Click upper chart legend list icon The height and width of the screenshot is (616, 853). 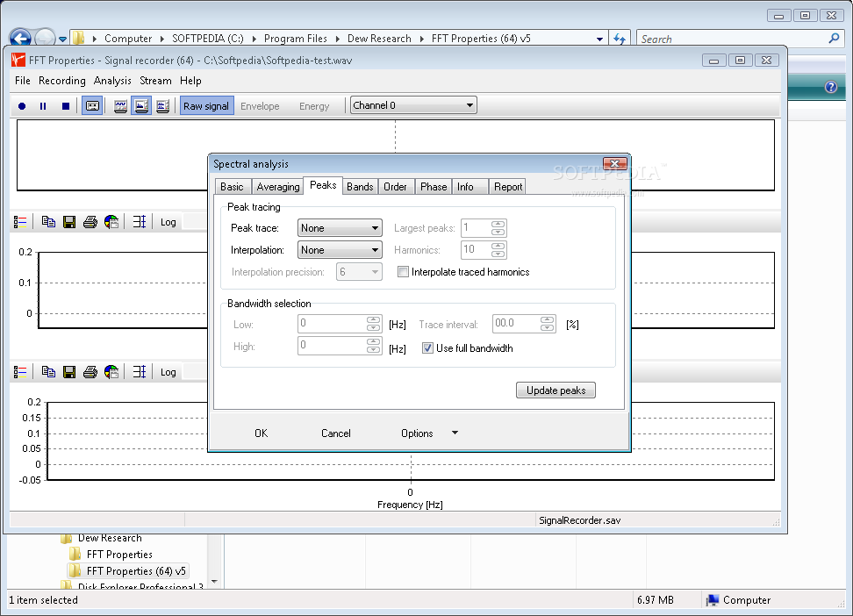tap(21, 221)
